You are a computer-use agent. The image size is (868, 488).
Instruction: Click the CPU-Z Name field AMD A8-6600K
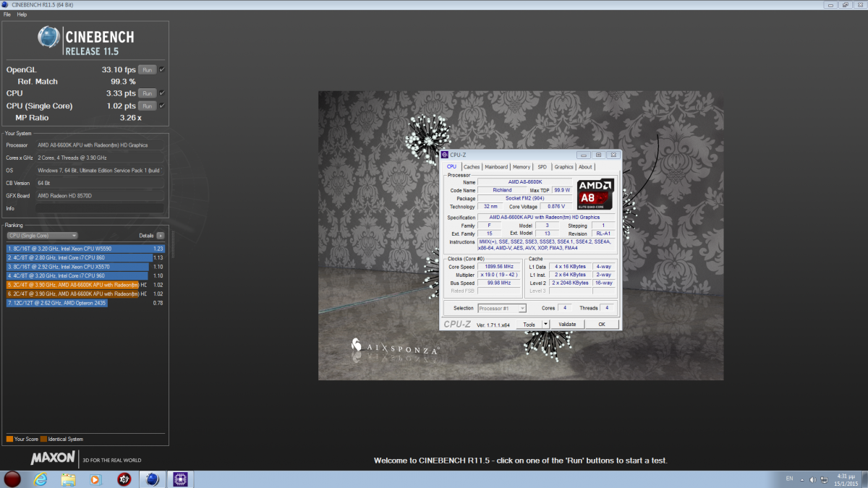coord(525,181)
